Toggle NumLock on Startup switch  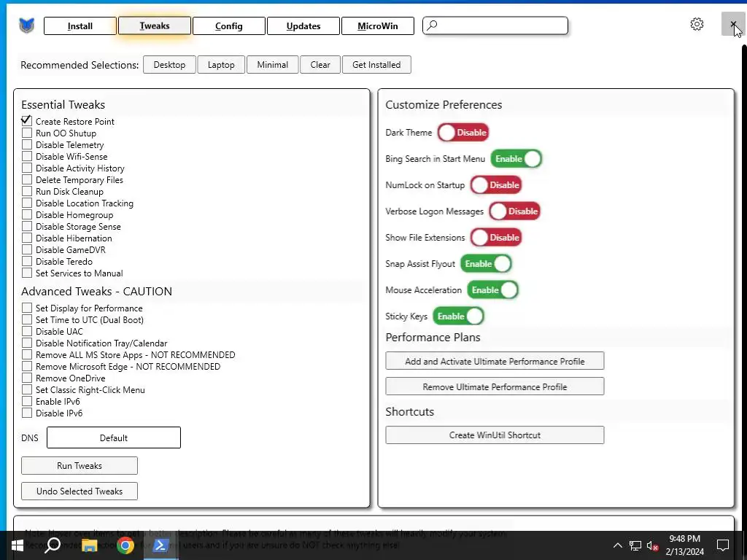point(496,184)
